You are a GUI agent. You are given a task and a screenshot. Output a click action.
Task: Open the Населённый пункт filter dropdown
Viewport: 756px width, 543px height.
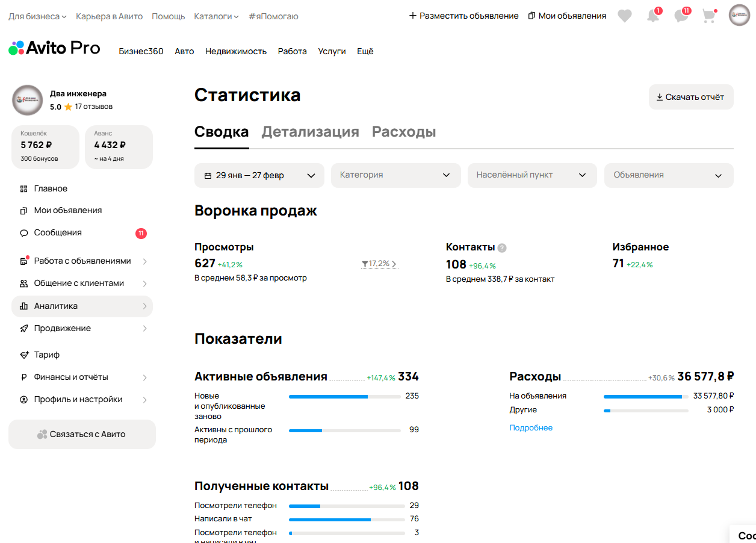[532, 175]
